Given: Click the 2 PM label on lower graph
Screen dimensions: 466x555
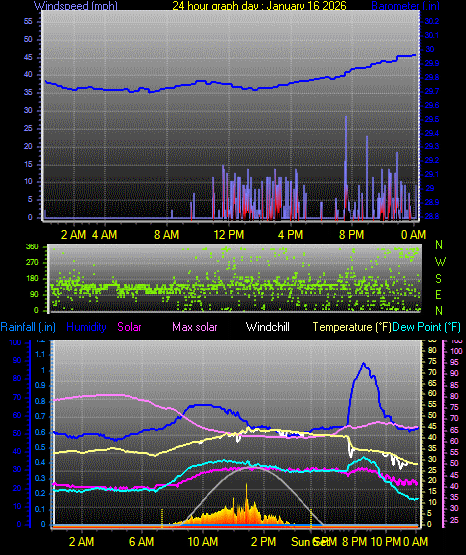Looking at the screenshot, I should coord(264,542).
